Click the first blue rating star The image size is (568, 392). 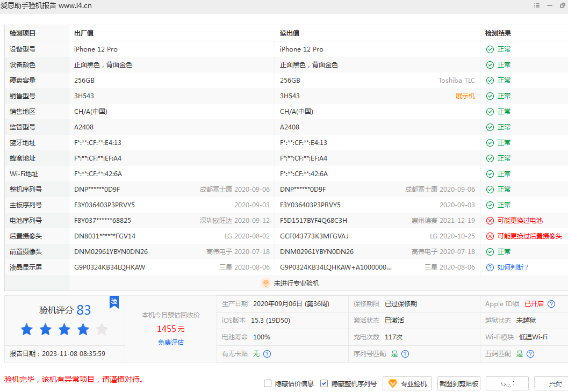[27, 329]
